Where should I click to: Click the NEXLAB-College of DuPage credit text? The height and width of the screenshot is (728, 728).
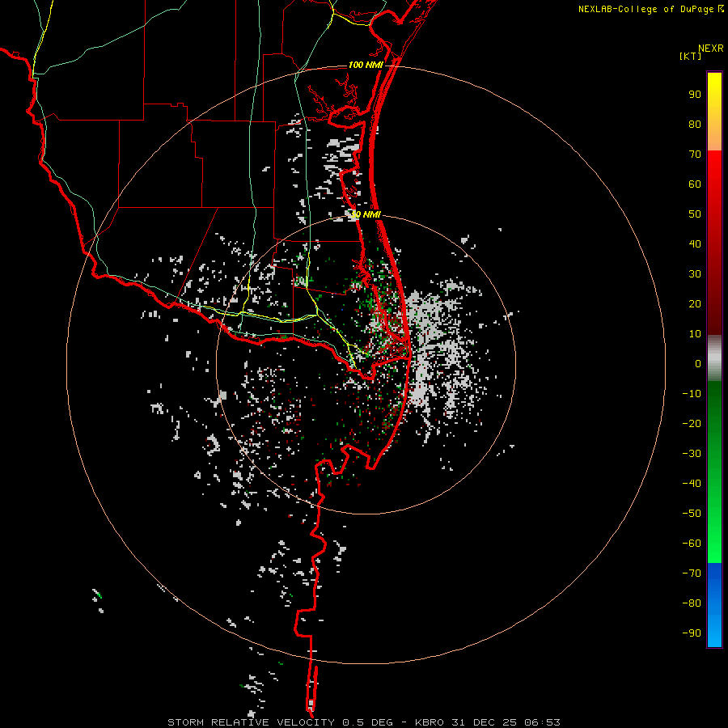click(646, 9)
